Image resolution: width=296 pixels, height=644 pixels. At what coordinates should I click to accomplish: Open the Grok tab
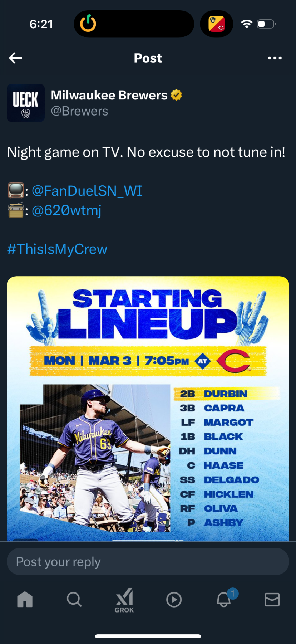click(x=124, y=600)
